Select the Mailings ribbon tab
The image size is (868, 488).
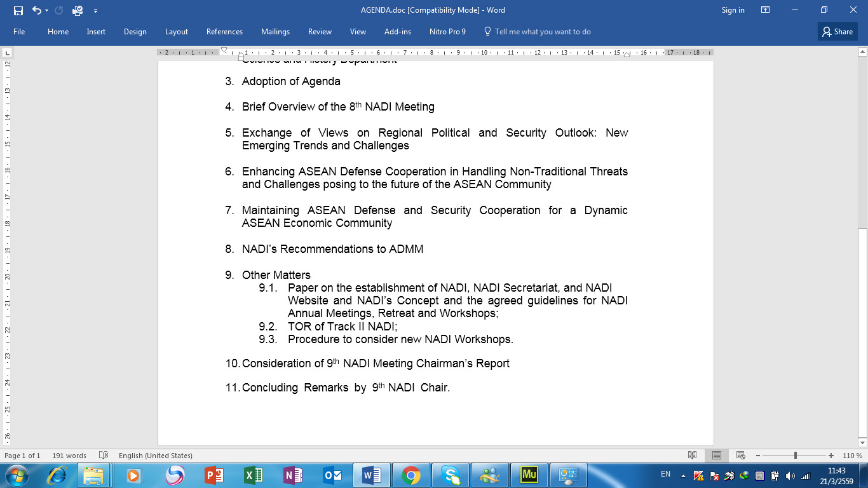pos(275,32)
